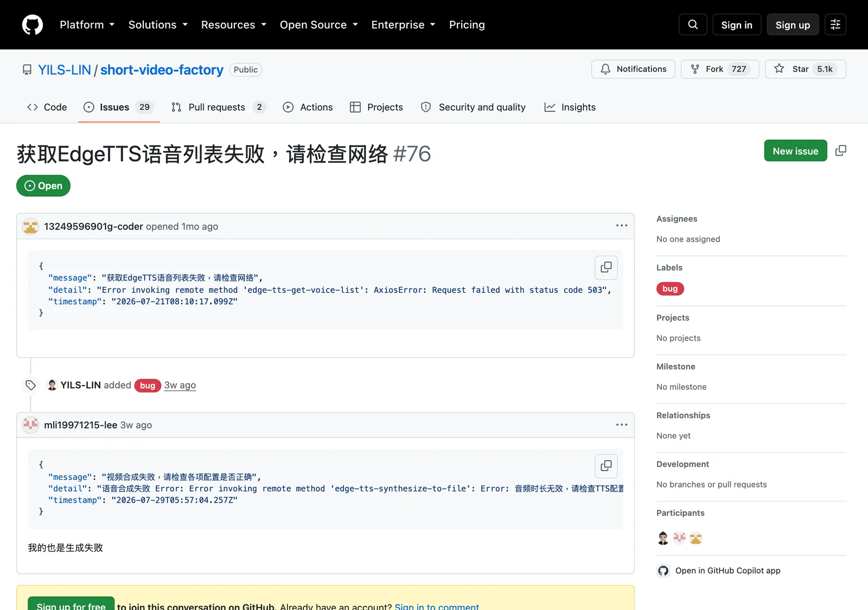Switch to the Issues tab
This screenshot has height=610, width=868.
pyautogui.click(x=119, y=107)
